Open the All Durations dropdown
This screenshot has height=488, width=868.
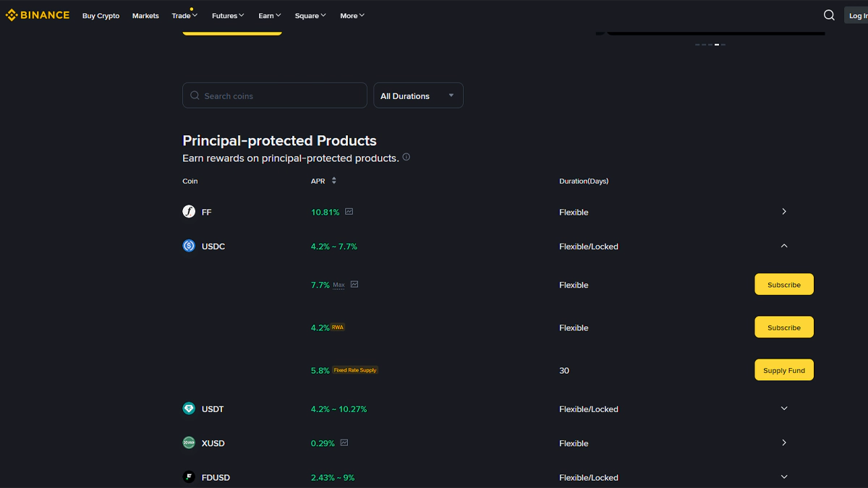click(x=418, y=95)
